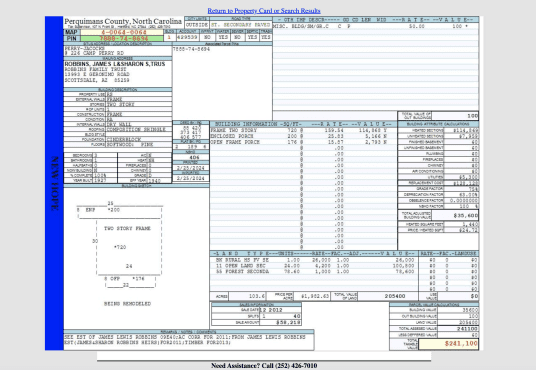The width and height of the screenshot is (536, 370).
Task: Select total value of land 205400
Action: point(388,296)
